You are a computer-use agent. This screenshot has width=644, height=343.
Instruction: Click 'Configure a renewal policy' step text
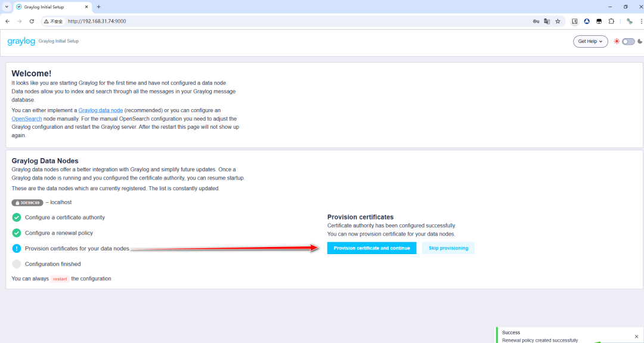[58, 233]
